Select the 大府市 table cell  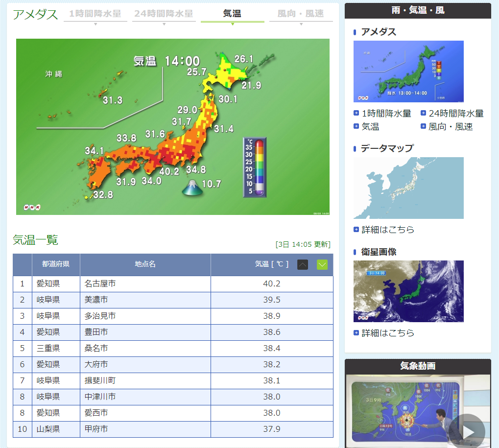(145, 365)
